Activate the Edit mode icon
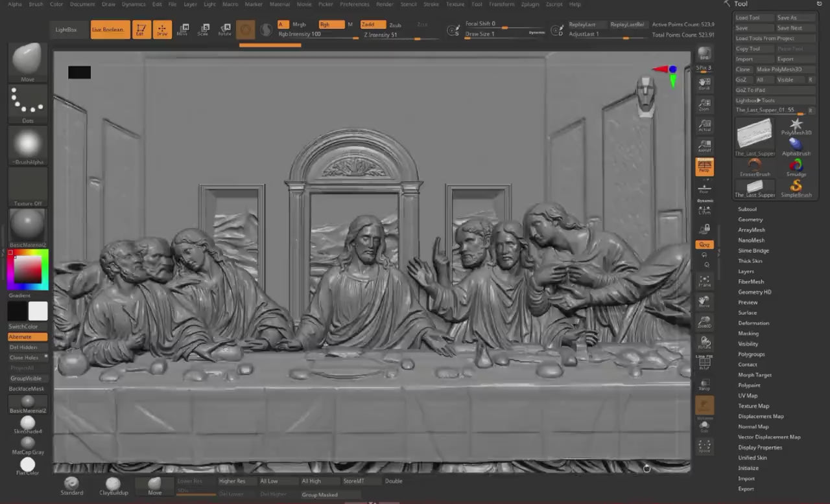The height and width of the screenshot is (504, 830). point(141,30)
